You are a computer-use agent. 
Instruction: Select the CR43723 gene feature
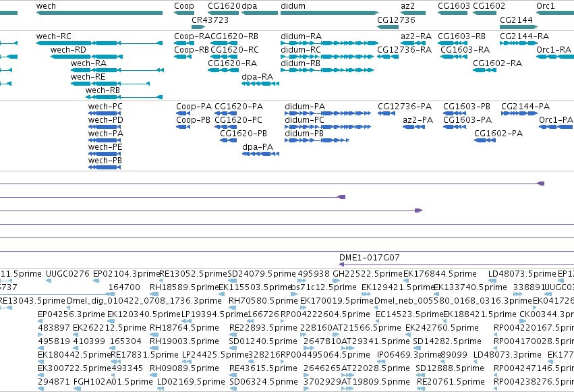pos(198,27)
